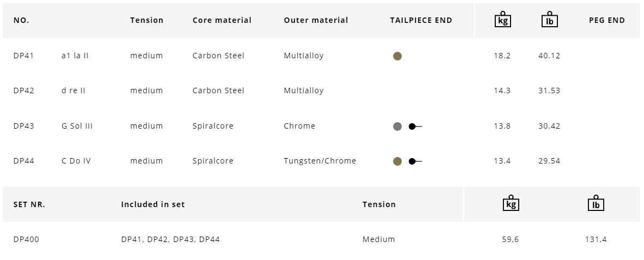Click the Outer material column header
644x260 pixels.
(x=315, y=20)
